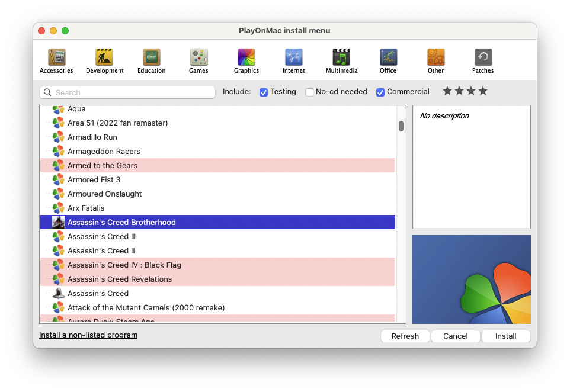Screen dimensions: 570x392
Task: Click the Install button
Action: point(505,336)
